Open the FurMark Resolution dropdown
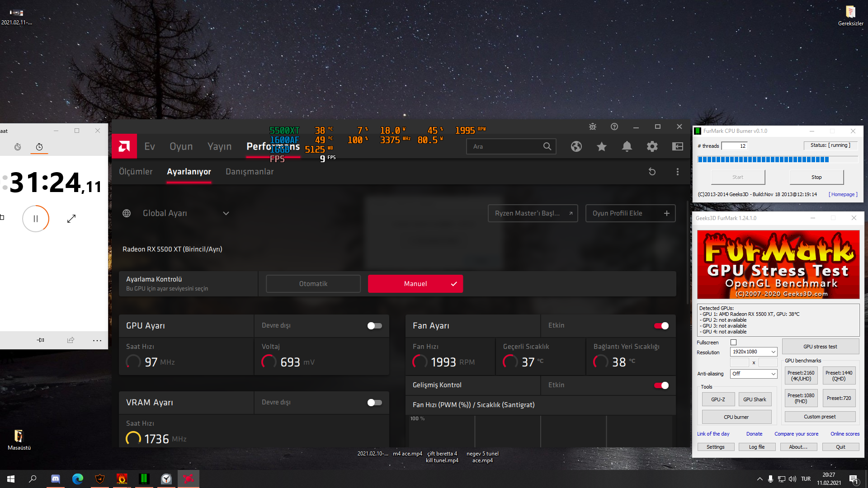This screenshot has width=868, height=488. tap(753, 352)
